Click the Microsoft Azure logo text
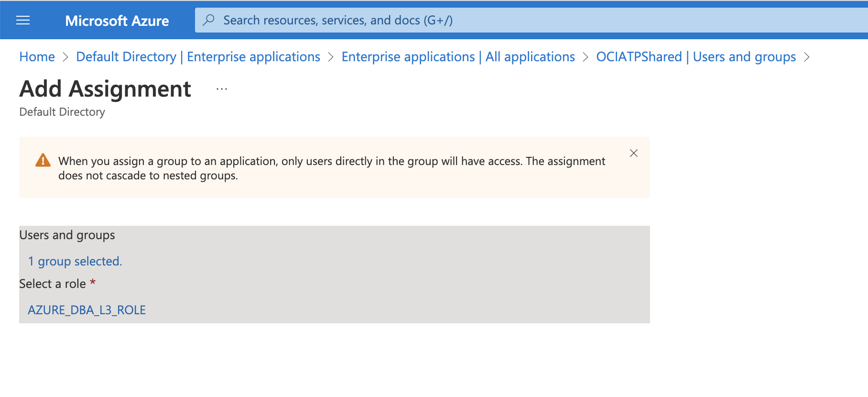The height and width of the screenshot is (397, 868). [x=117, y=21]
